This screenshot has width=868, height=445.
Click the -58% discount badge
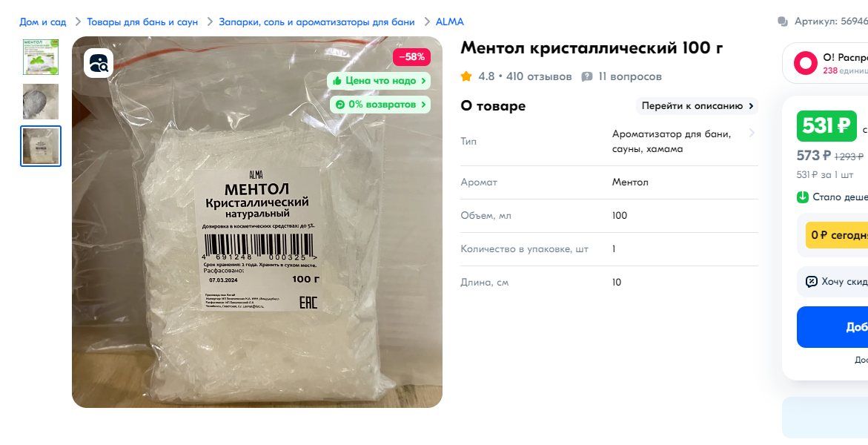point(412,57)
